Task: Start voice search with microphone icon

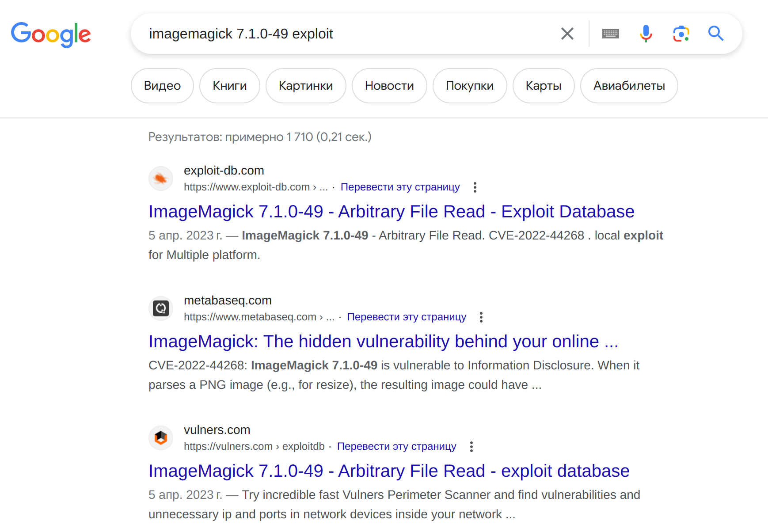Action: 646,34
